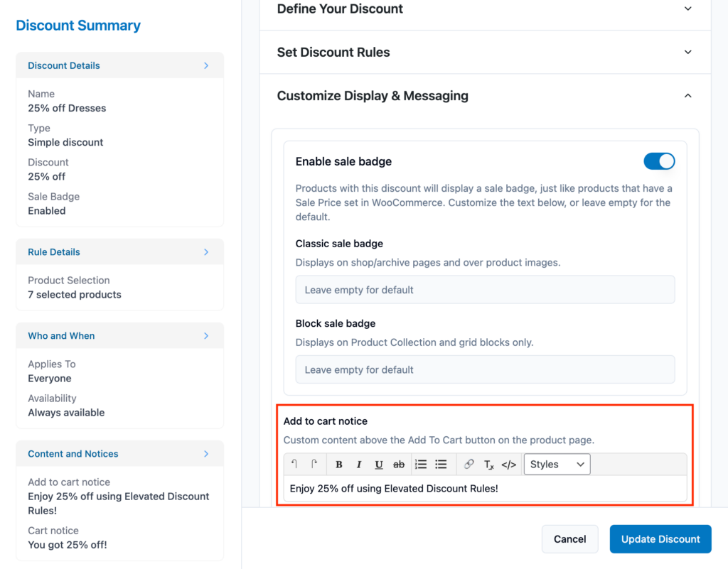The height and width of the screenshot is (569, 728).
Task: Click the Update Discount button
Action: [660, 539]
